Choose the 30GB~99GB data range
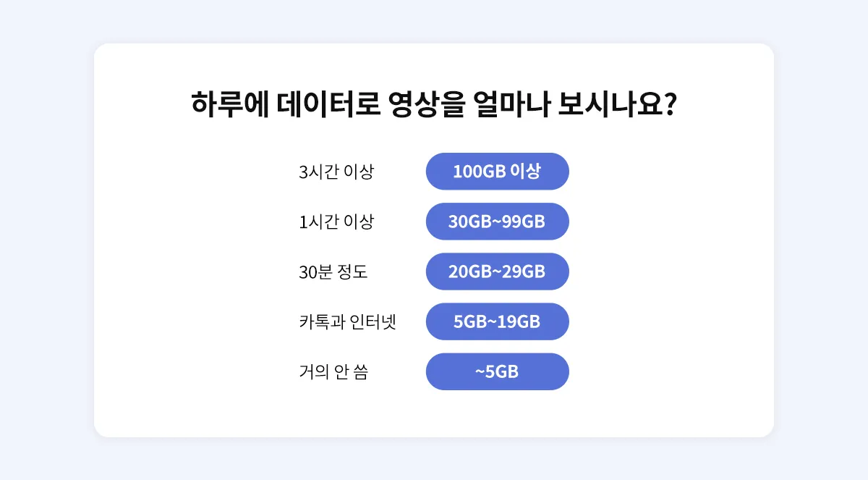868x480 pixels. (x=497, y=222)
